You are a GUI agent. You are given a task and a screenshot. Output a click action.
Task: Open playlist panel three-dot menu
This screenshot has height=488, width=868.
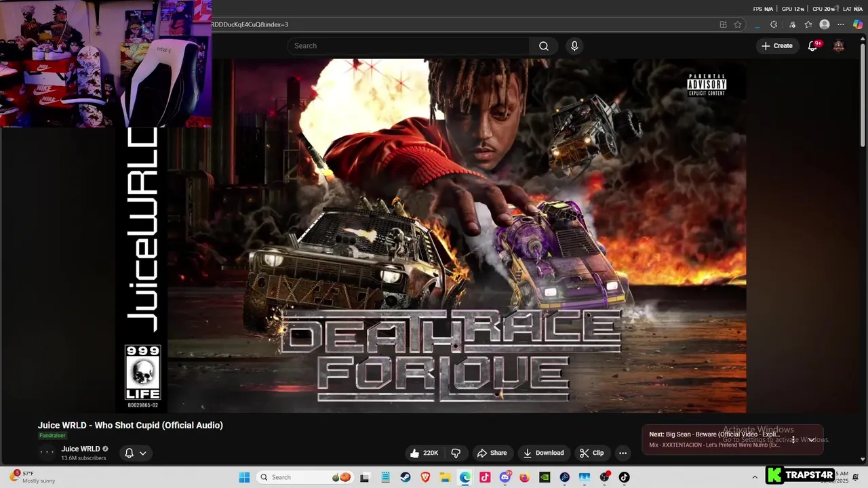coord(793,439)
